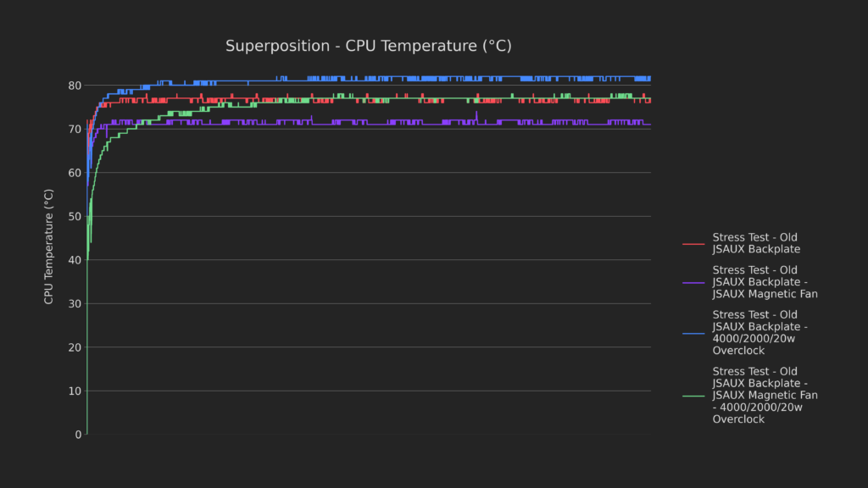
Task: Click the green line swatch in the legend
Action: click(693, 396)
